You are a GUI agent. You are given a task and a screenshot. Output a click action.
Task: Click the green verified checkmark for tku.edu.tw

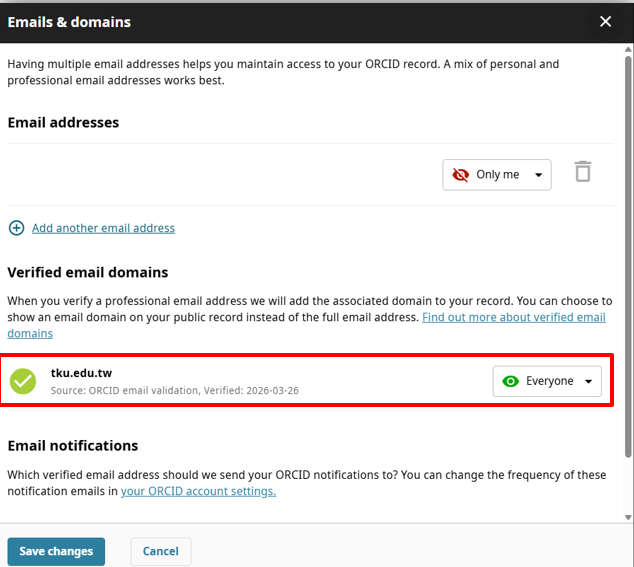[23, 381]
